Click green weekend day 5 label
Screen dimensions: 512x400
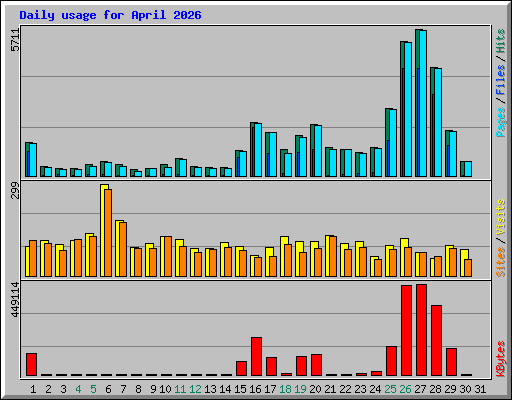point(93,389)
